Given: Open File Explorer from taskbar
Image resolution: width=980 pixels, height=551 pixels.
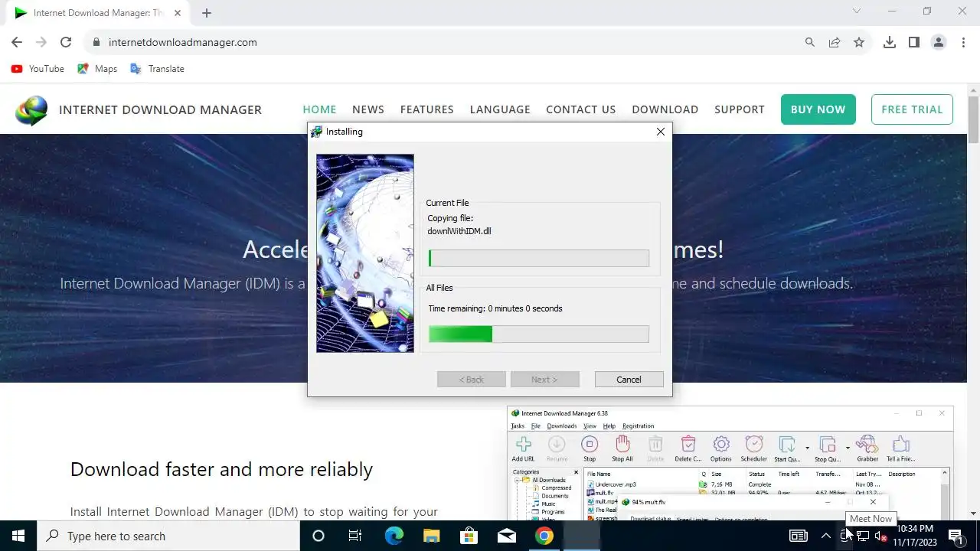Looking at the screenshot, I should (x=431, y=536).
